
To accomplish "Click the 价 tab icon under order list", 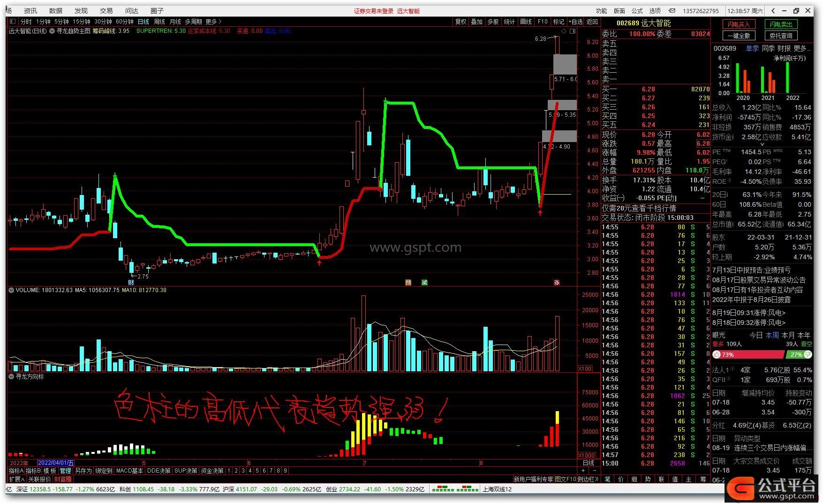I will [621, 479].
